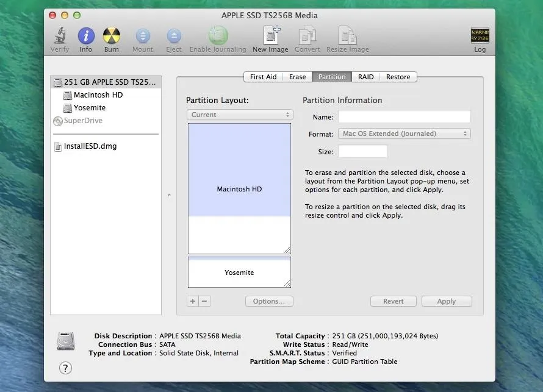The width and height of the screenshot is (543, 392).
Task: Switch to the First Aid tab
Action: [263, 77]
